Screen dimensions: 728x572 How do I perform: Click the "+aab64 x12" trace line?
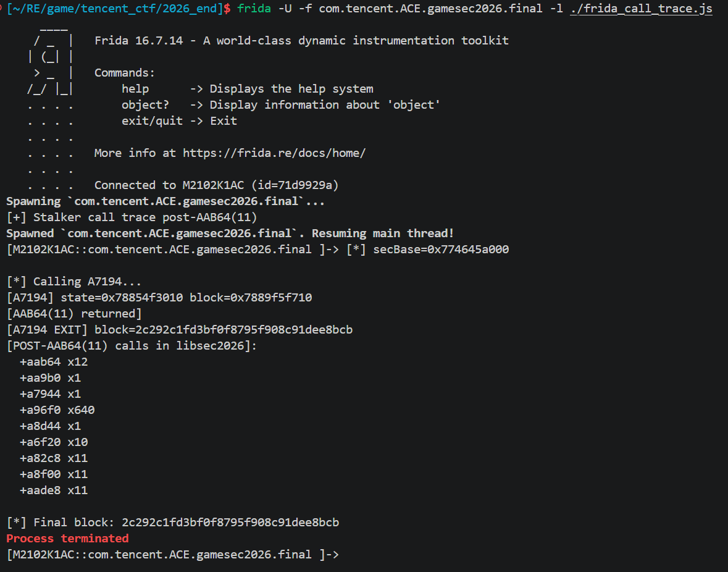click(x=54, y=362)
